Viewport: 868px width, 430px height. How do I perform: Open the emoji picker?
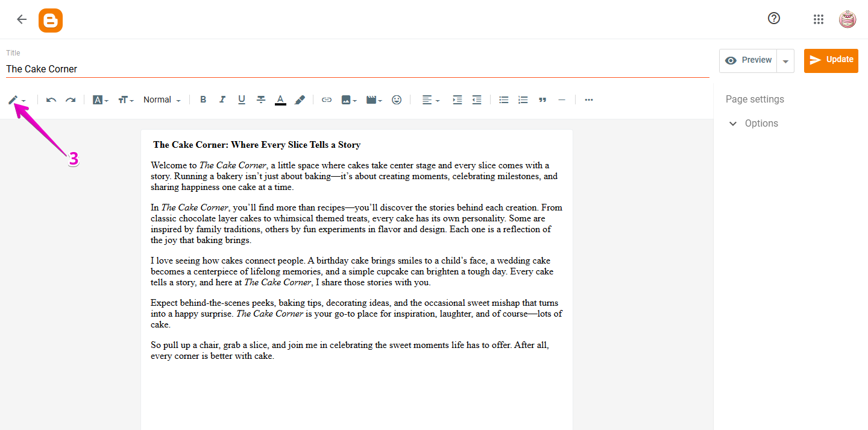point(397,100)
